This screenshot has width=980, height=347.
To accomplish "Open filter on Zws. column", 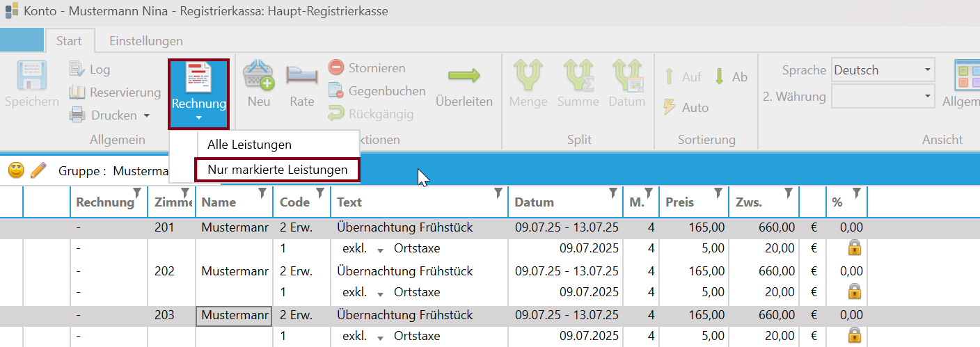I will [x=789, y=193].
